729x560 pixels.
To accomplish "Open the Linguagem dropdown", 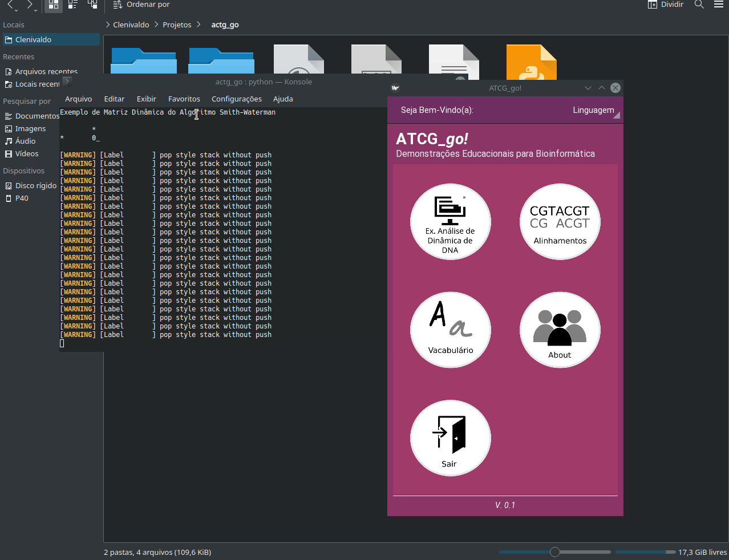I will [x=596, y=111].
